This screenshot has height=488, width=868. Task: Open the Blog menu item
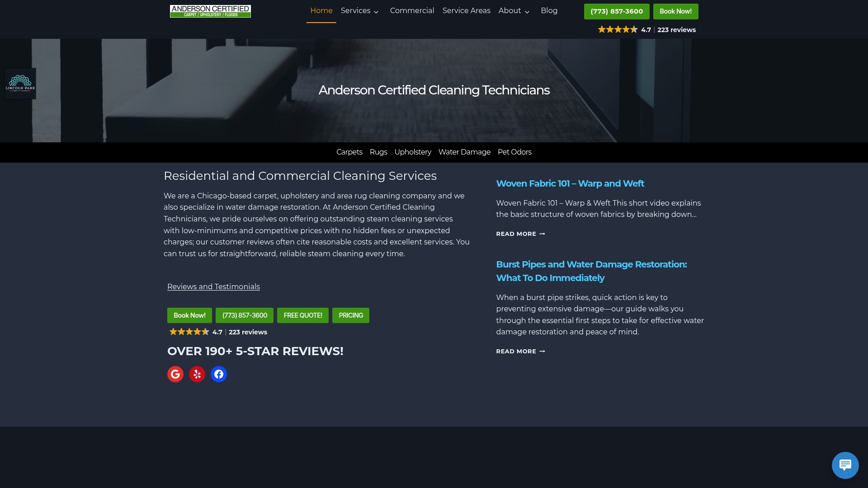click(x=549, y=11)
